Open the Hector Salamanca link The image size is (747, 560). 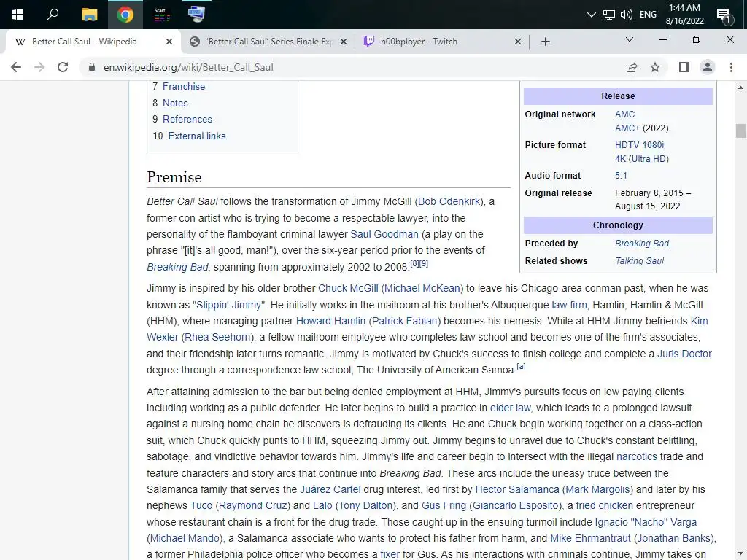(x=517, y=489)
